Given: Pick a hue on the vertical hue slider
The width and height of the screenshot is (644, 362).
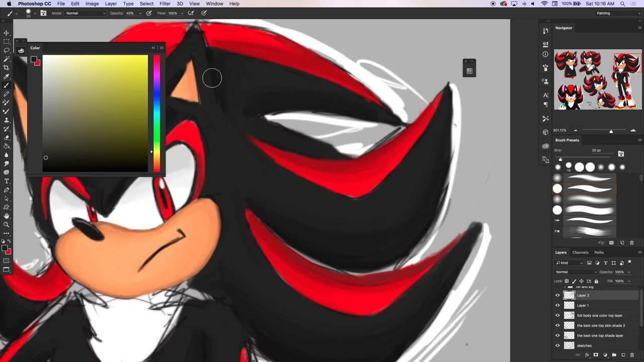Looking at the screenshot, I should click(156, 114).
